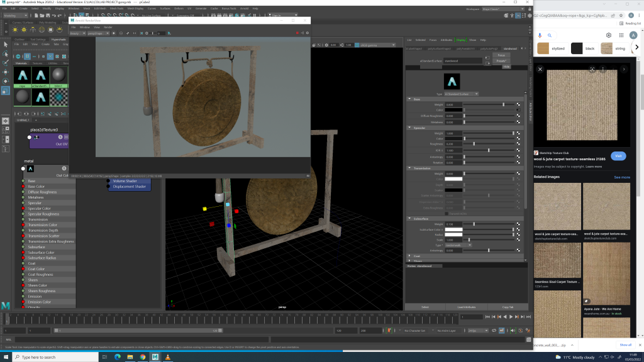This screenshot has height=362, width=644.
Task: Click Save Scene disk icon
Action: [x=48, y=15]
